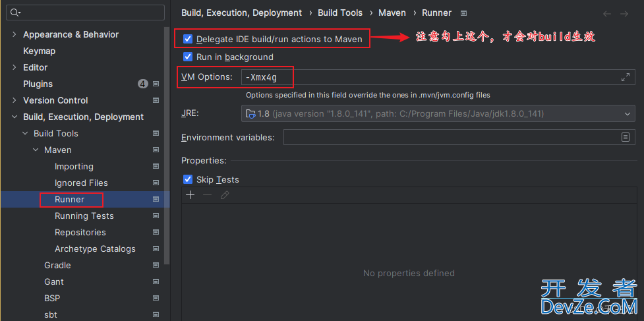644x321 pixels.
Task: Expand the VM Options field editor
Action: click(626, 76)
